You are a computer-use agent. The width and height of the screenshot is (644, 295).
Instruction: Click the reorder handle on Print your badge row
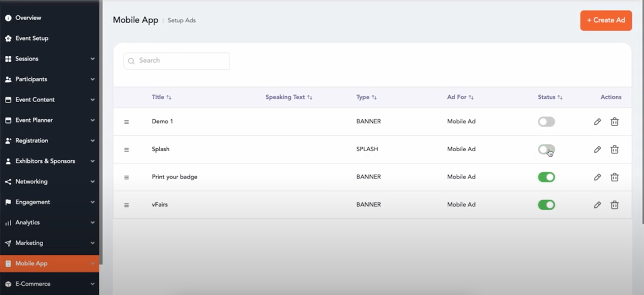tap(126, 177)
